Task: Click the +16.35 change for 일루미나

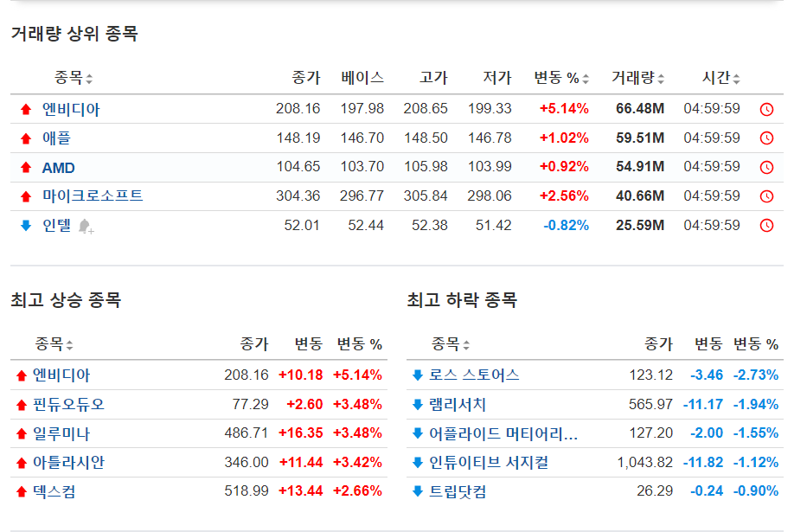Action: 300,433
